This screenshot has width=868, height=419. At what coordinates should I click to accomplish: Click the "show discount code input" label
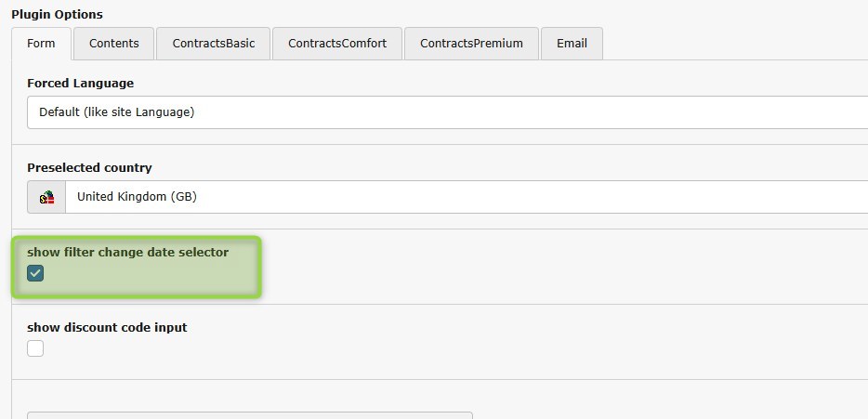pyautogui.click(x=107, y=327)
